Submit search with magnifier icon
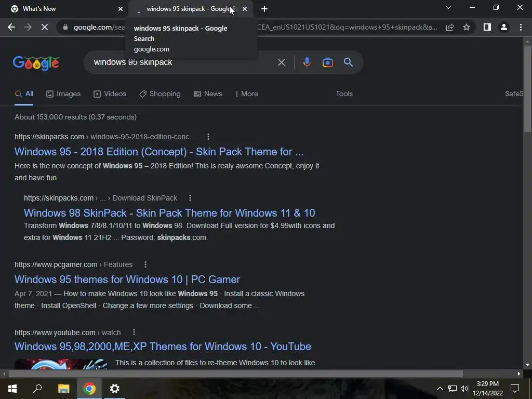532x399 pixels. pos(348,62)
